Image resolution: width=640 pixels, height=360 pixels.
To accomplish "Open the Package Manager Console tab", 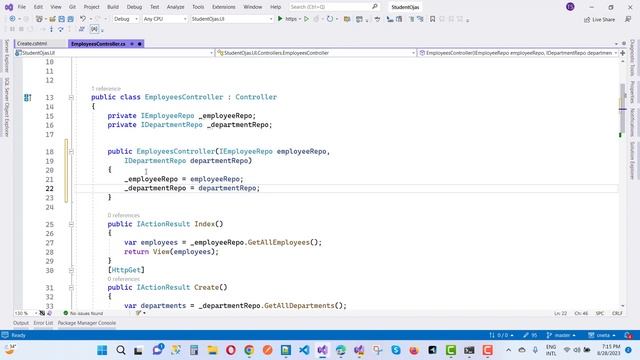I will coord(87,323).
